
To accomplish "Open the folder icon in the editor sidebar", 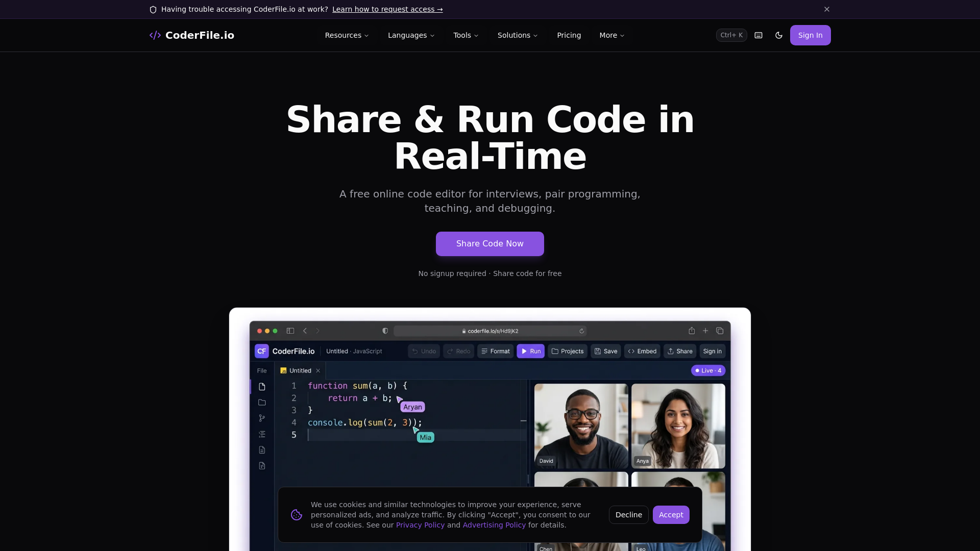I will point(262,403).
